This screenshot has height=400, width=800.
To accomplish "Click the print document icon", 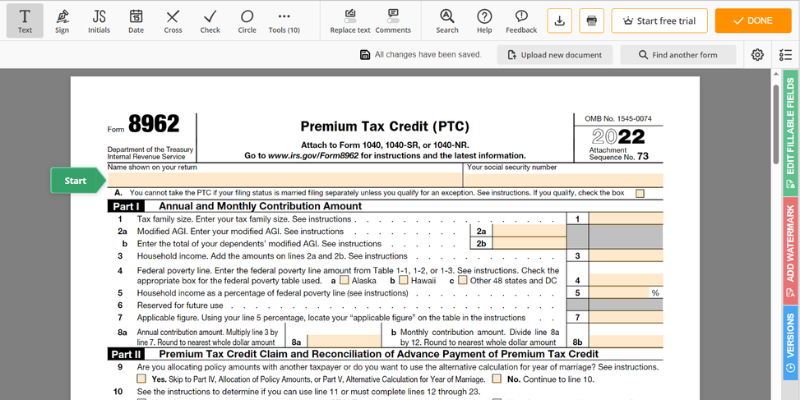I will (x=591, y=20).
